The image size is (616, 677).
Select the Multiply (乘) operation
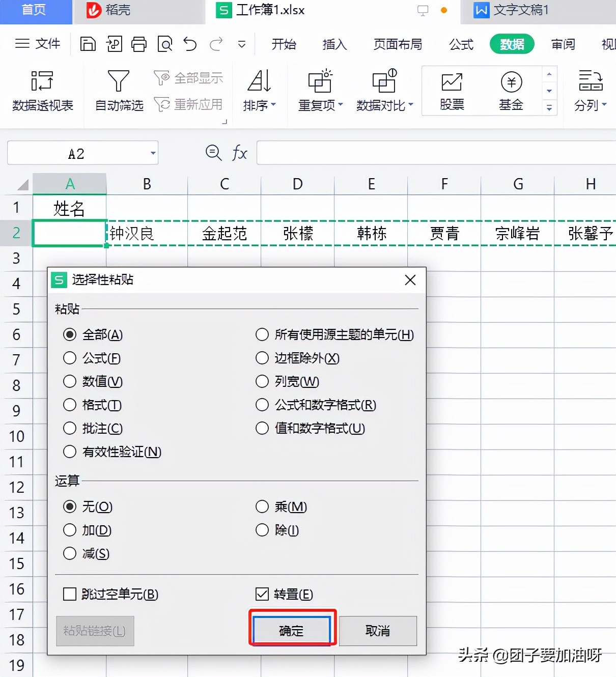[262, 506]
